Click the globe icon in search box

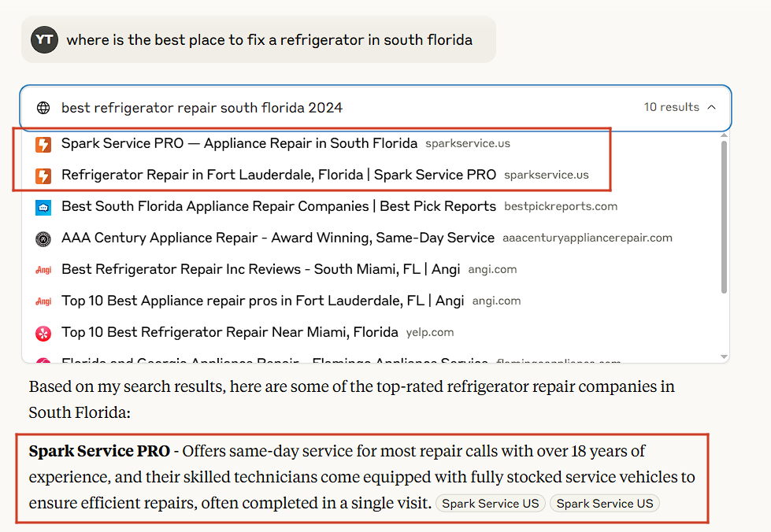coord(43,108)
